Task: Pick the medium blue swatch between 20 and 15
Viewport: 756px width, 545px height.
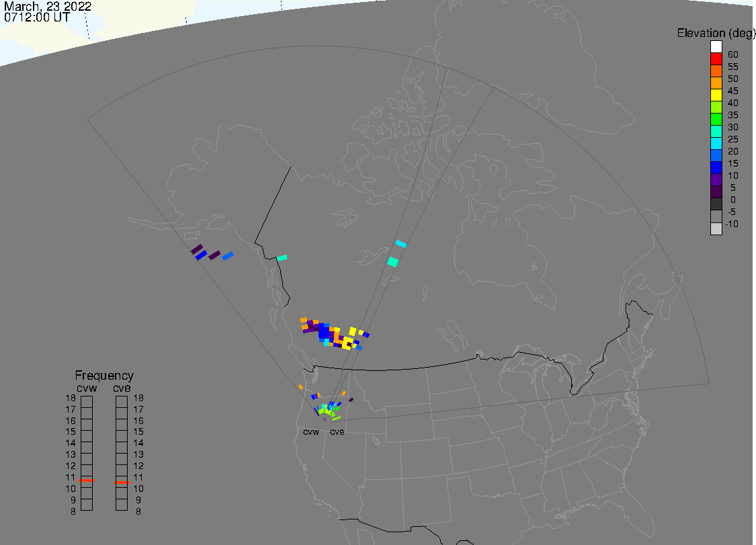Action: coord(716,155)
